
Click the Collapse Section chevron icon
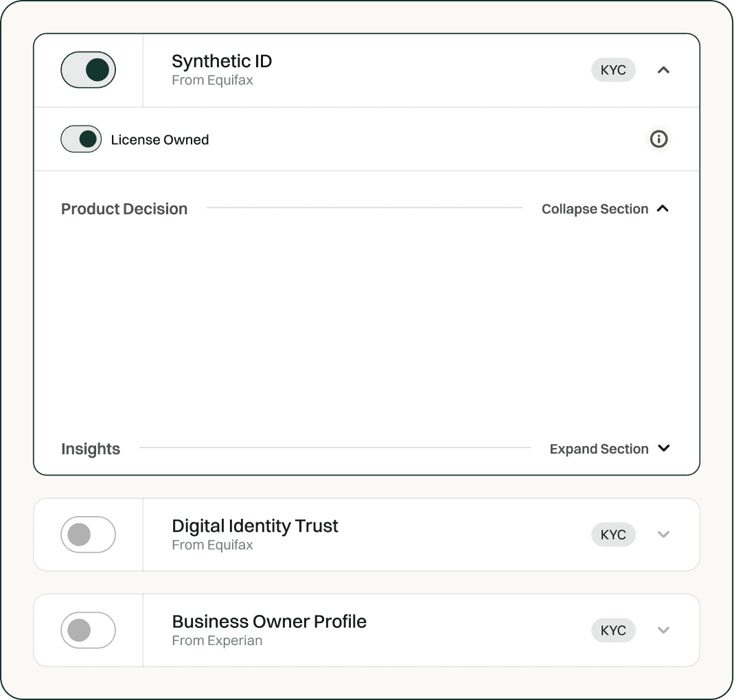tap(663, 209)
